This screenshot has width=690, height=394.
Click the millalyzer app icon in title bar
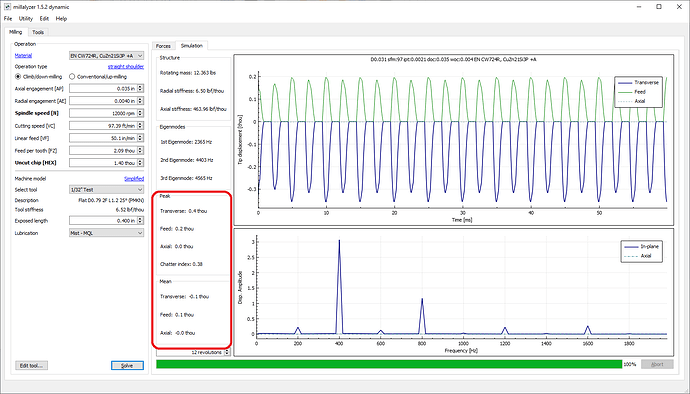click(x=7, y=7)
